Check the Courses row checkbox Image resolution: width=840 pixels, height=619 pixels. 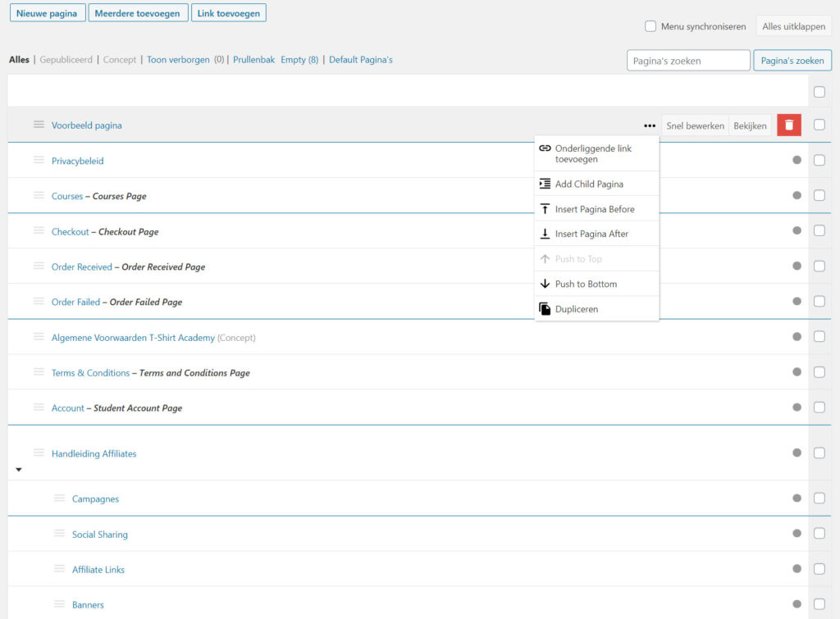[819, 195]
